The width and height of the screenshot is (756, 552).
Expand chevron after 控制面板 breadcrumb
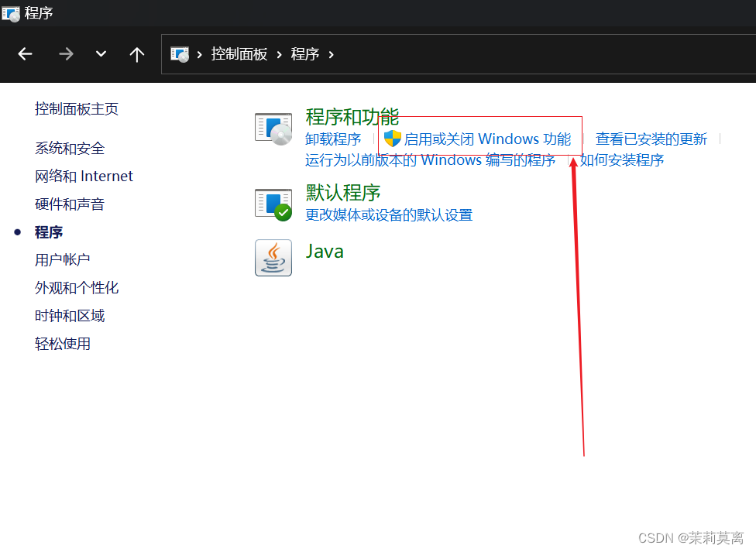point(279,54)
